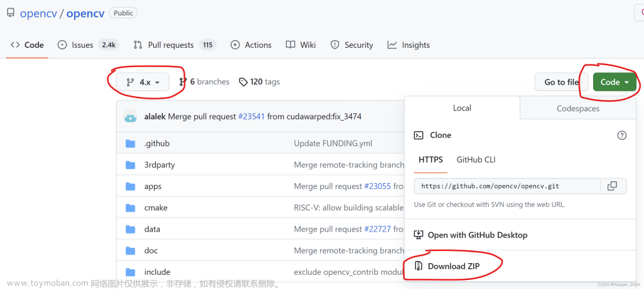Go to the Actions tab
This screenshot has height=289, width=644.
pyautogui.click(x=251, y=45)
